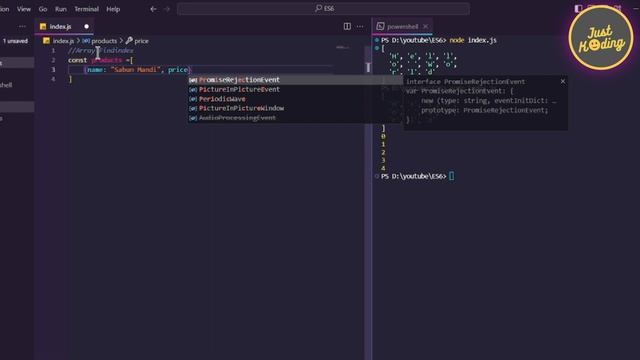Select PictureInPictureEvent suggestion
Screen dimensions: 640x360
coord(295,89)
